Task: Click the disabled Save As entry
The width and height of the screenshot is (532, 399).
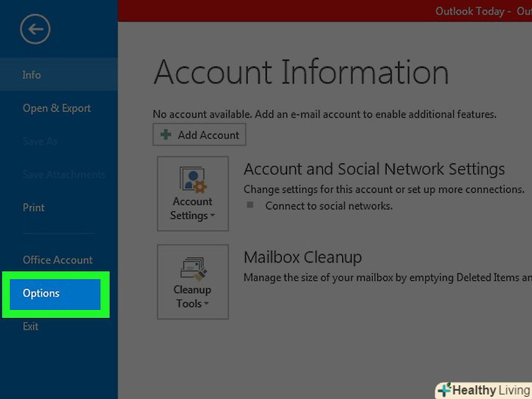Action: click(x=40, y=141)
